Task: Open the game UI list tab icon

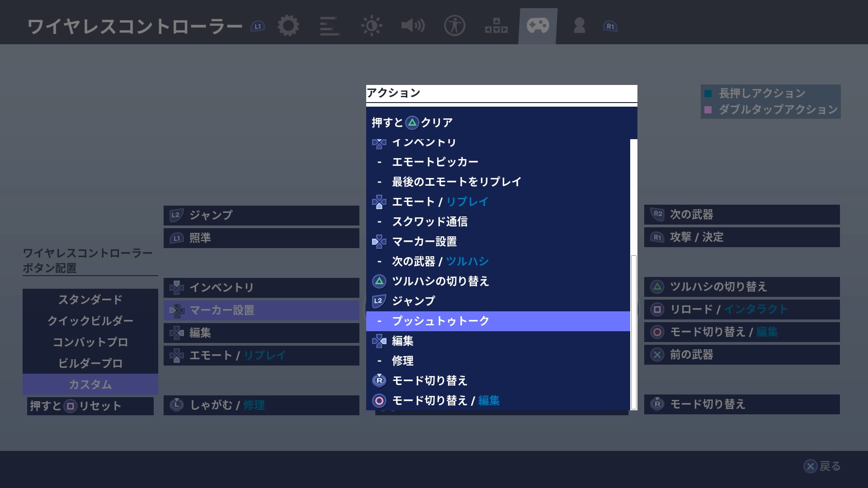Action: 330,26
